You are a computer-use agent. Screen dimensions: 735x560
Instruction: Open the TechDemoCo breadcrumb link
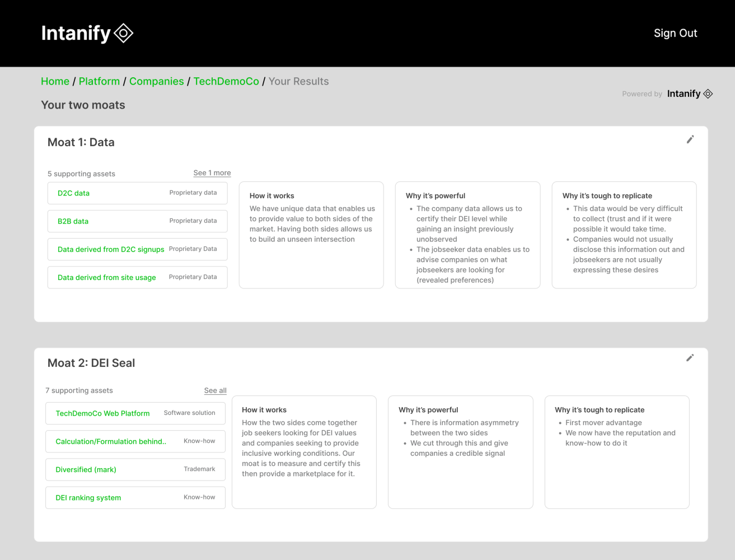(226, 81)
